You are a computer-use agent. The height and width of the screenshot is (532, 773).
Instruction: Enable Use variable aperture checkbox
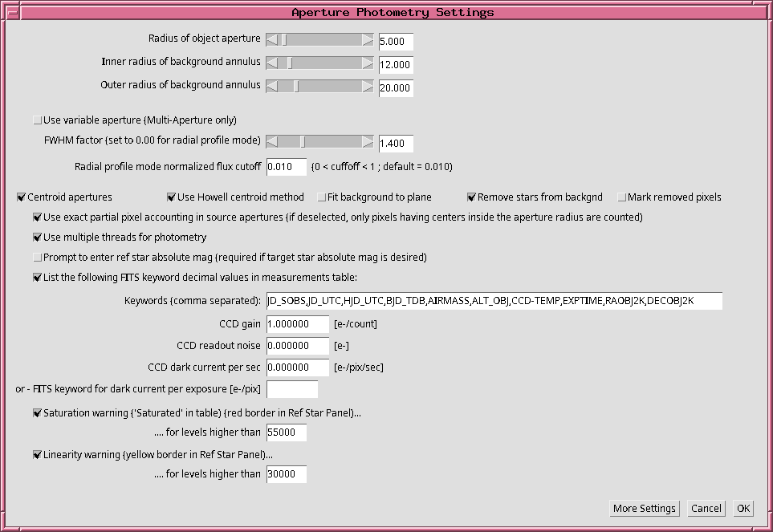37,120
